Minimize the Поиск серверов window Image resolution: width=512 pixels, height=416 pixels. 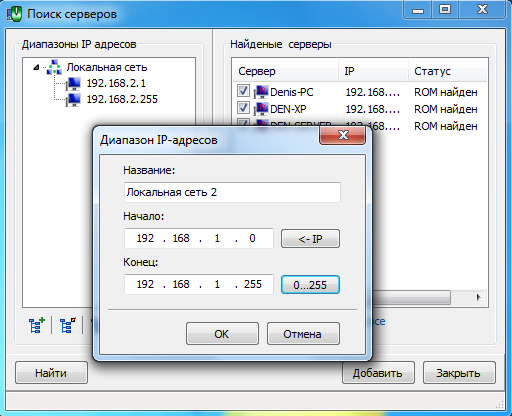pos(418,9)
